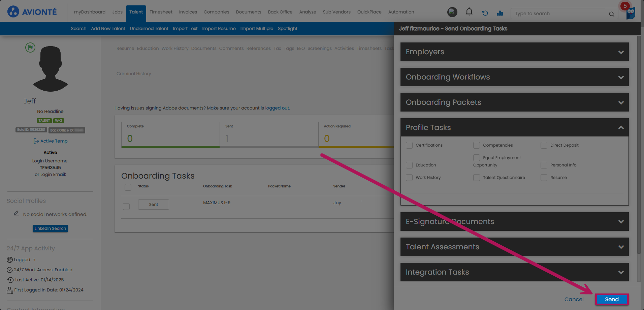Click the LinkedIn Search button
Screen dimensions: 644x310
coord(50,228)
